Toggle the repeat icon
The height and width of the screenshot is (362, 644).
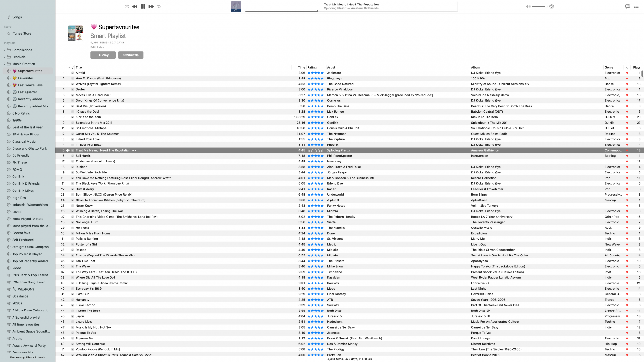click(x=159, y=6)
